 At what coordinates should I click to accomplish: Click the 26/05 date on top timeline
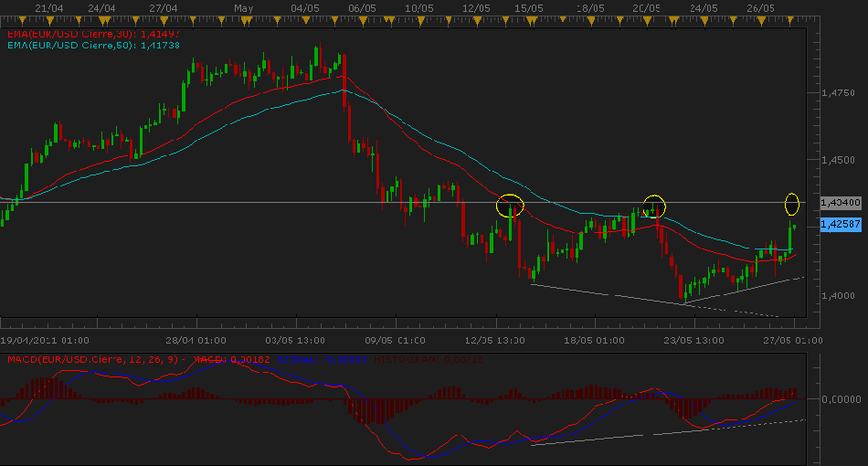point(759,8)
